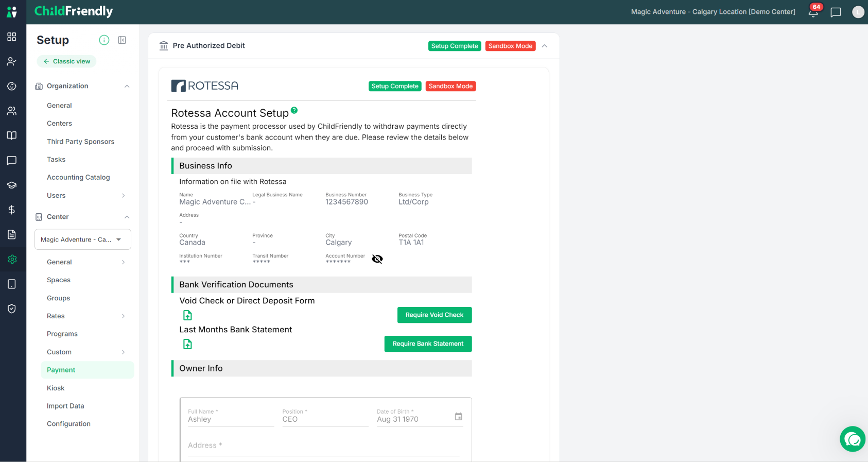Viewport: 868px width, 462px height.
Task: Open the dashboard grid icon in left rail
Action: click(12, 37)
